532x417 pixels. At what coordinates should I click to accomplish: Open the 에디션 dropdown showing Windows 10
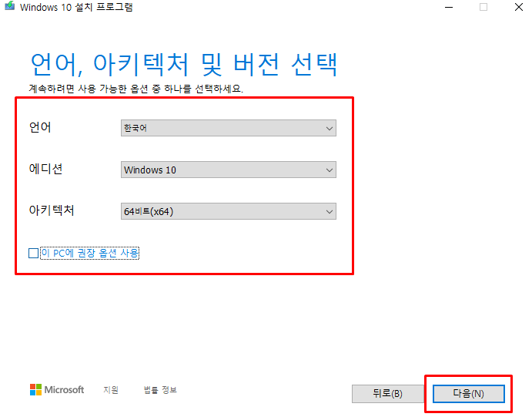229,170
